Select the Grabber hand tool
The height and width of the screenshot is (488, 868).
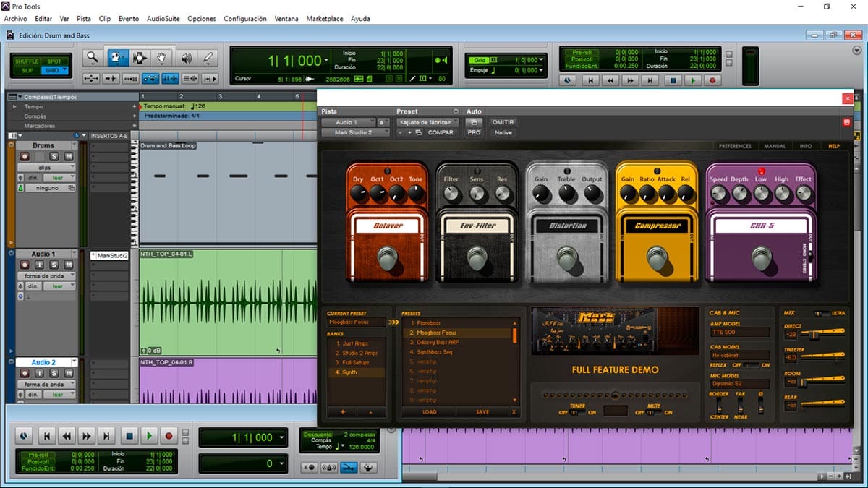(162, 59)
